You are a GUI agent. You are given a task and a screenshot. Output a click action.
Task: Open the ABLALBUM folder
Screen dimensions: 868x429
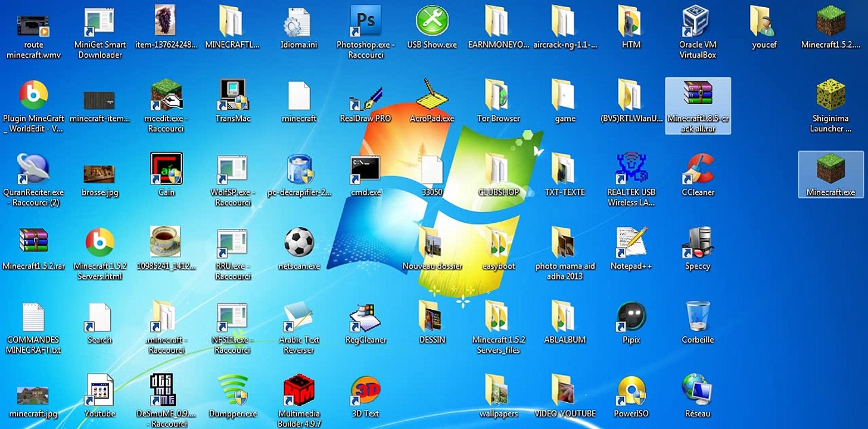click(x=564, y=316)
